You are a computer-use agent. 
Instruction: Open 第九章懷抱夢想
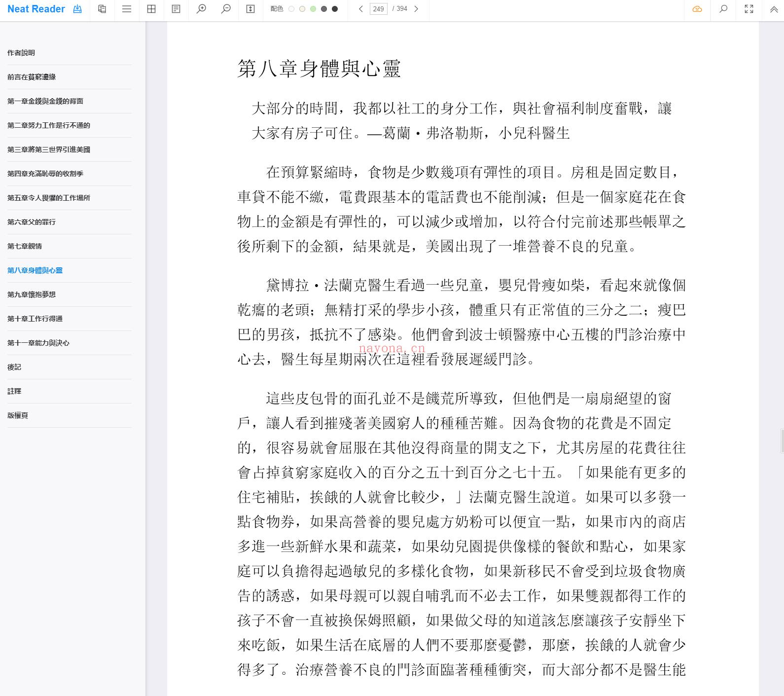[x=32, y=294]
